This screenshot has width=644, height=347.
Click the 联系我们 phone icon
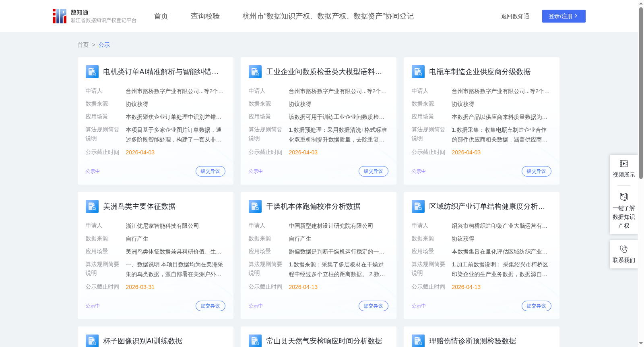pos(624,249)
